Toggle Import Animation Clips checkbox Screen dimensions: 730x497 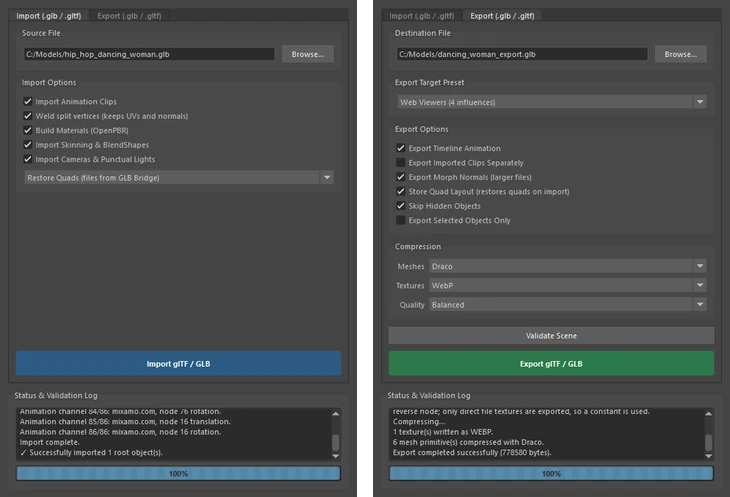[x=28, y=101]
